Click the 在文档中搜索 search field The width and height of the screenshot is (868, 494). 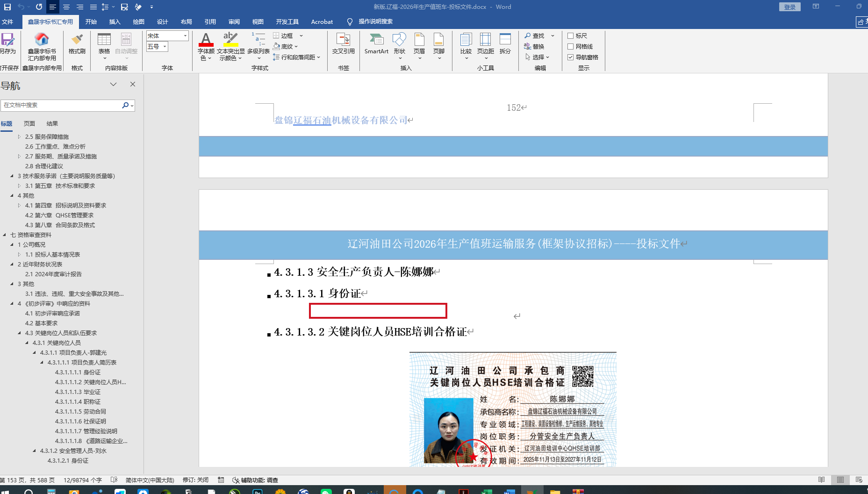61,105
